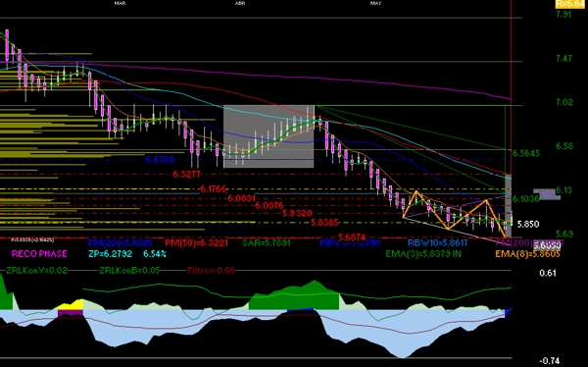Select the red 6.3277 level label
Screen dimensions: 588x367
coord(187,175)
